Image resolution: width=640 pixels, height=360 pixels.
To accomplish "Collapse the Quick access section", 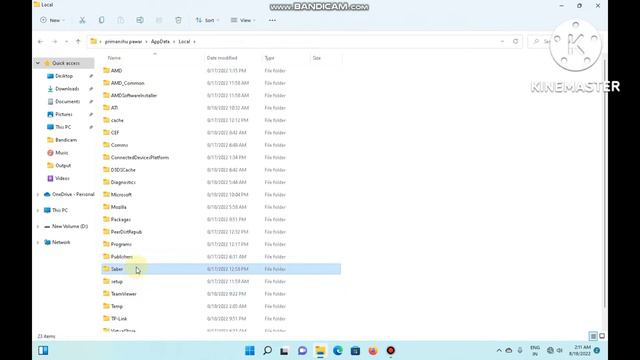I will [x=38, y=63].
